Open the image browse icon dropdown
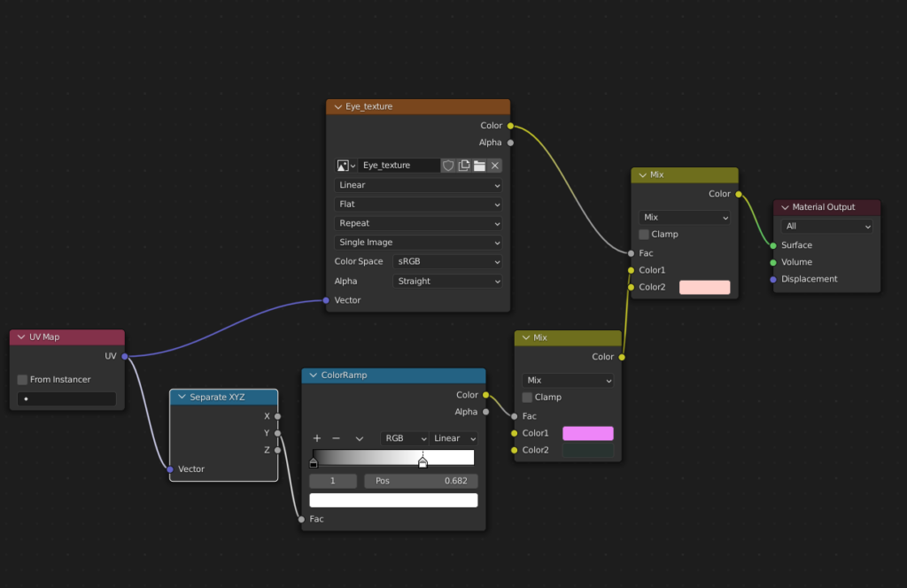The height and width of the screenshot is (588, 907). (x=346, y=166)
